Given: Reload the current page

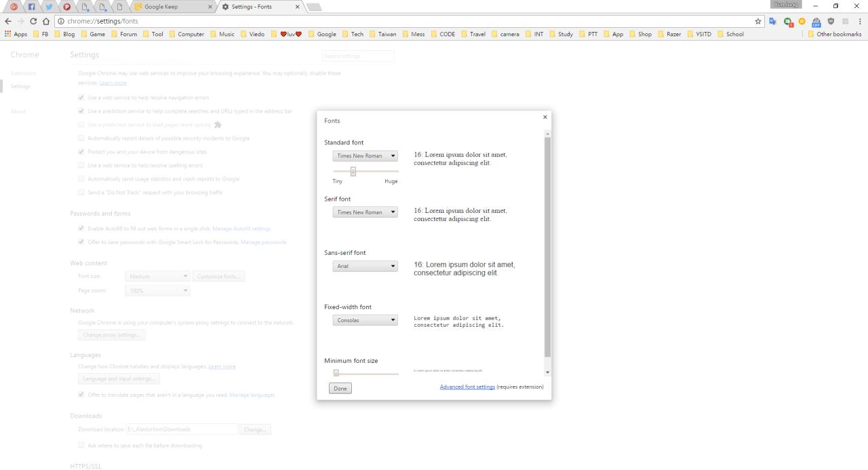Looking at the screenshot, I should 33,21.
